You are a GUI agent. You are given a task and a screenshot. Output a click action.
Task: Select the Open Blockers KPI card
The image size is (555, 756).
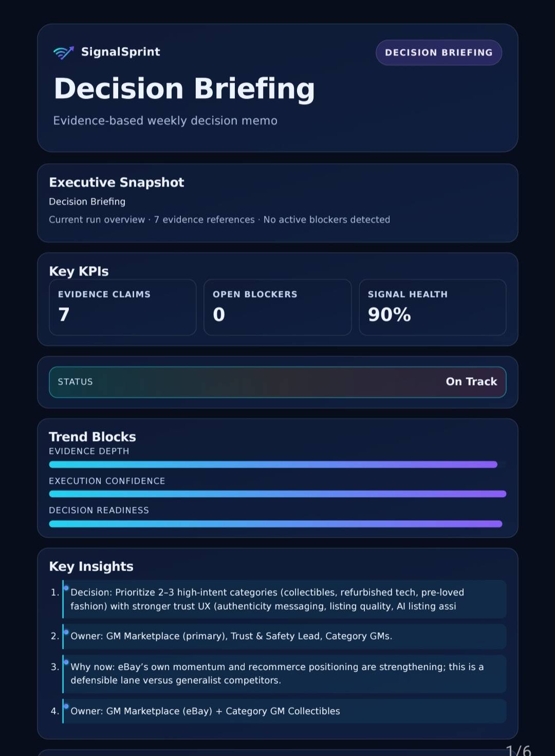pyautogui.click(x=277, y=307)
